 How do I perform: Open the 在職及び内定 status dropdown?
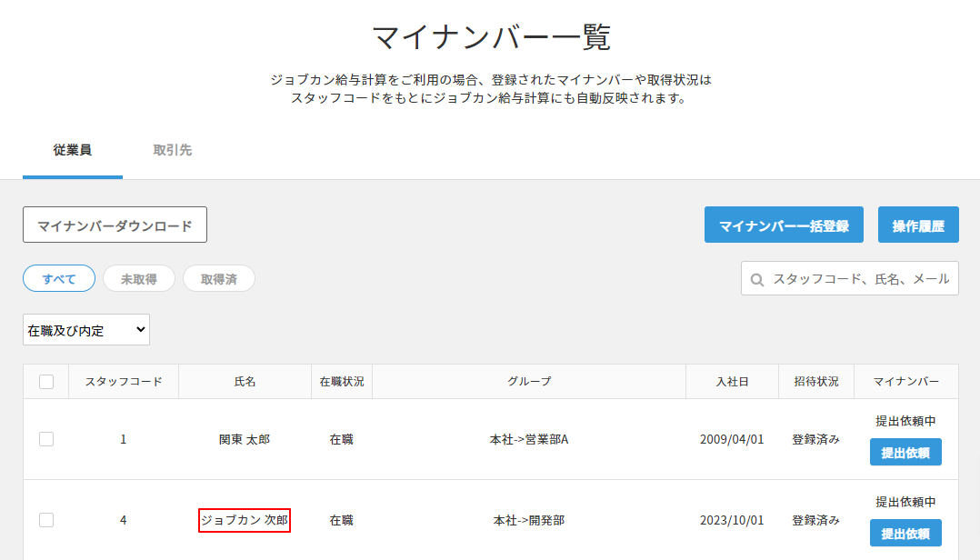pyautogui.click(x=86, y=330)
